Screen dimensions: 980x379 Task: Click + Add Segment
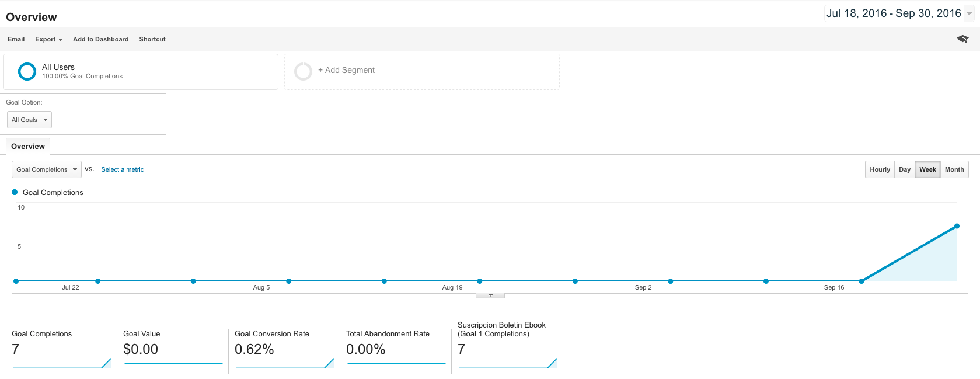(346, 70)
